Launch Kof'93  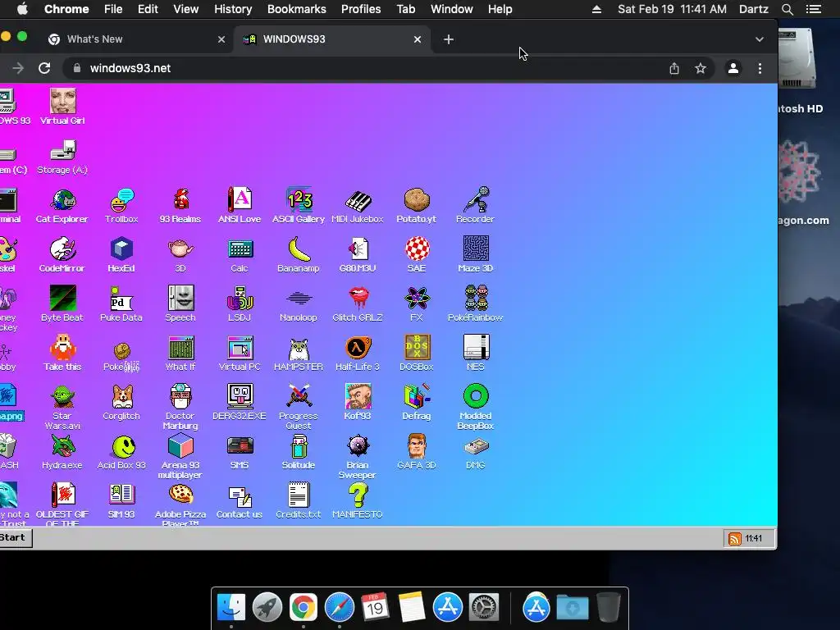pos(358,403)
